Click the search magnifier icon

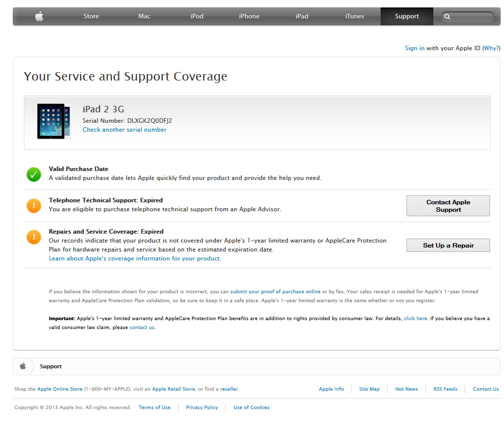[447, 17]
